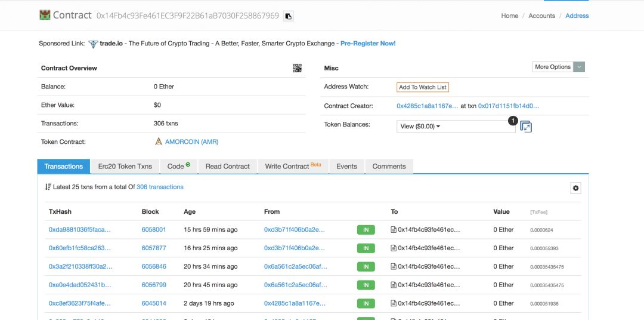Click the Age column header

pos(190,211)
